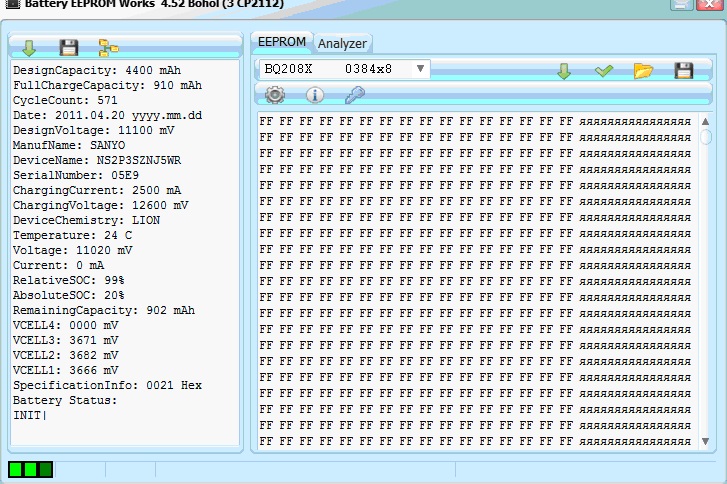Save battery info using left floppy icon
This screenshot has width=727, height=484.
(x=68, y=47)
